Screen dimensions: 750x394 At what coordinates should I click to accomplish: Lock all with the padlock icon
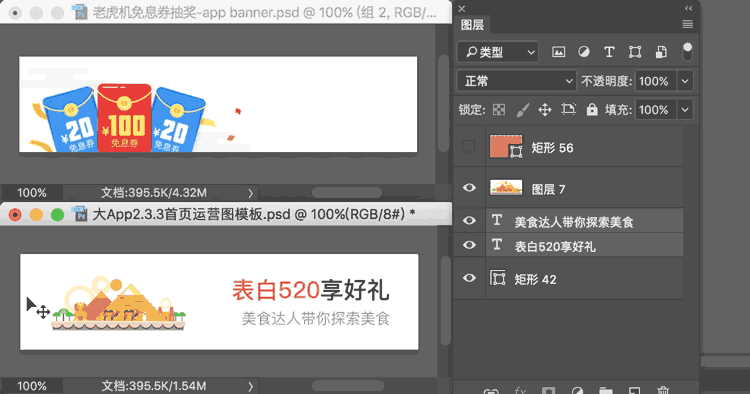[x=592, y=109]
